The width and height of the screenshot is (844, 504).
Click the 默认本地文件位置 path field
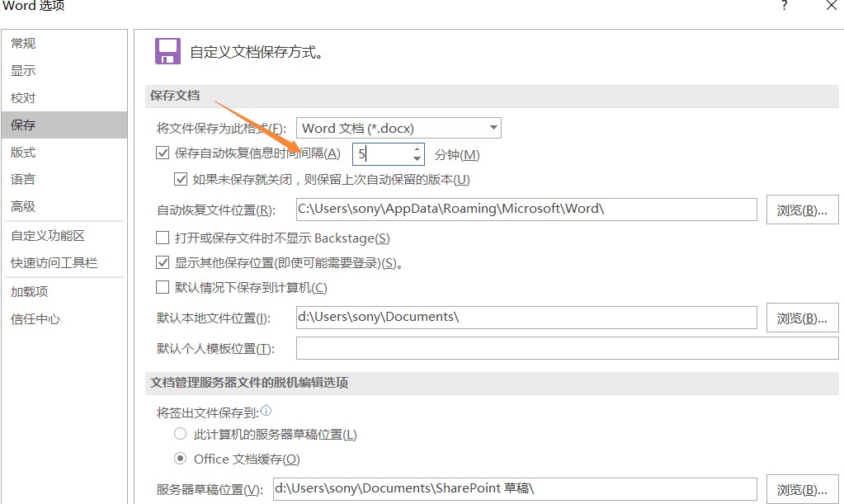526,318
